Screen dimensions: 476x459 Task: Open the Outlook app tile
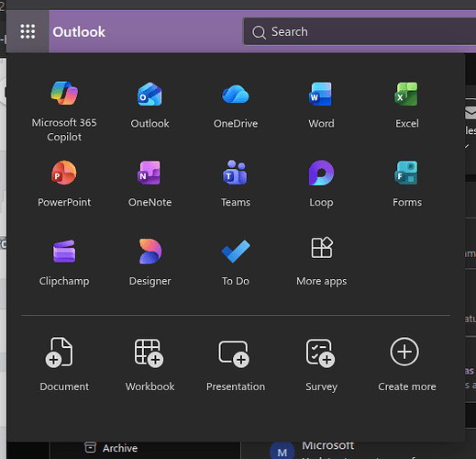pyautogui.click(x=149, y=106)
